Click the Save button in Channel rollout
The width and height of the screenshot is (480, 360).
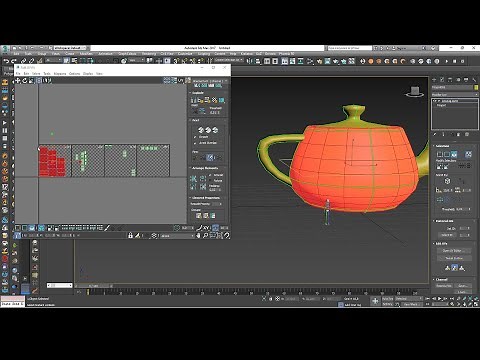463,286
